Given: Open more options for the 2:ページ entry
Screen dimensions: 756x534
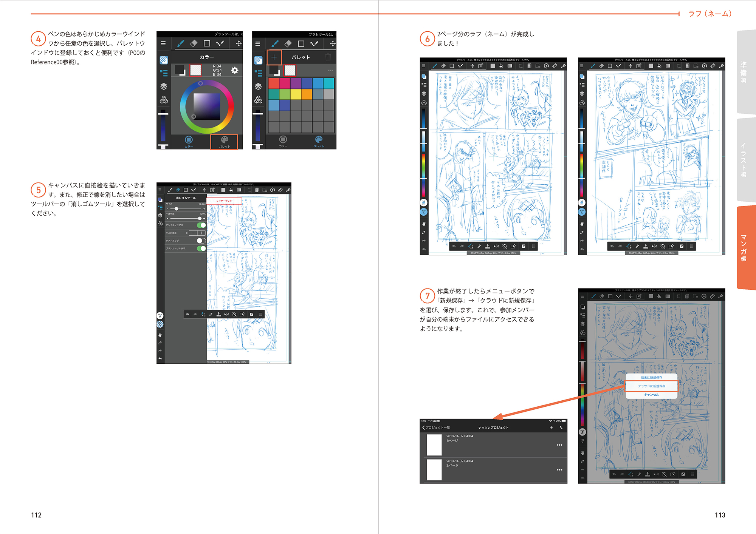Looking at the screenshot, I should point(559,470).
